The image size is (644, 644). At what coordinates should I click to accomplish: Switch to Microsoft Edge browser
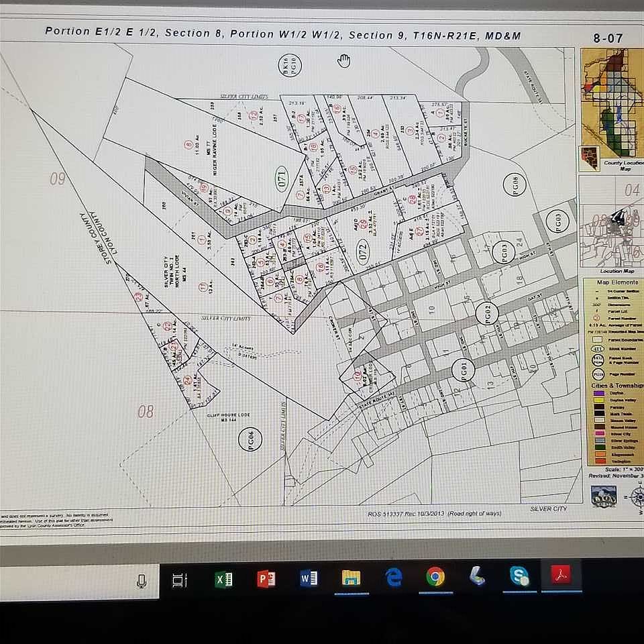pos(393,577)
